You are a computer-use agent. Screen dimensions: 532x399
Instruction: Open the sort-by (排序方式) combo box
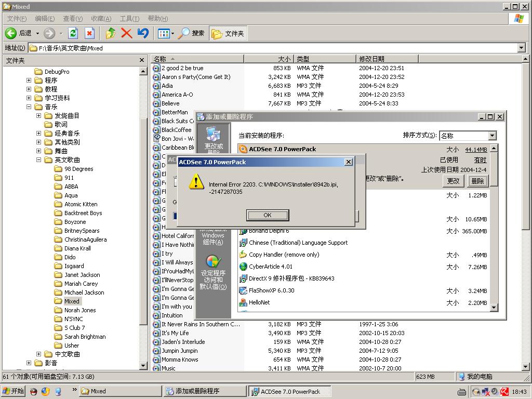468,136
